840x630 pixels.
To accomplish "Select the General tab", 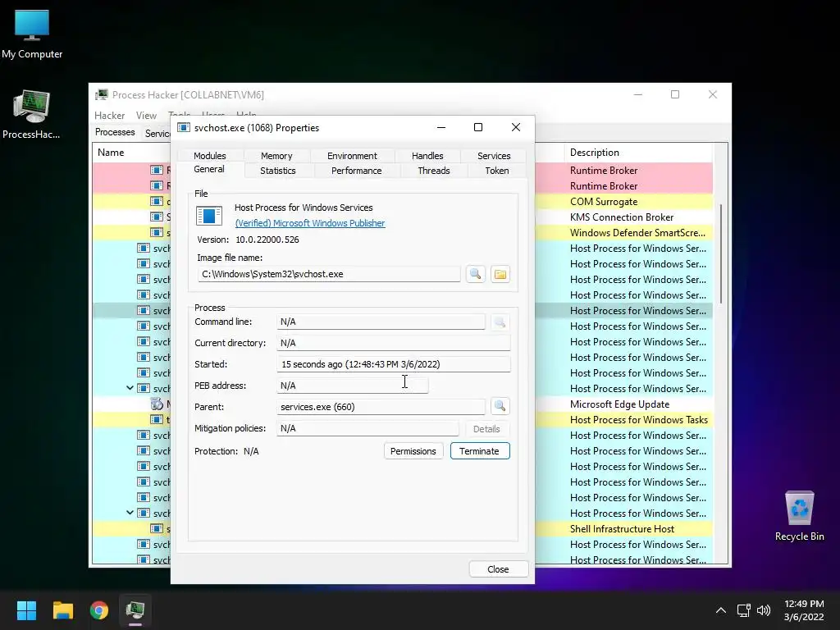I will coord(209,169).
